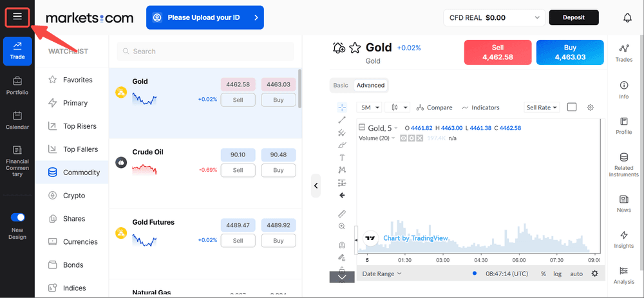Open the Trades side panel

coord(624,53)
